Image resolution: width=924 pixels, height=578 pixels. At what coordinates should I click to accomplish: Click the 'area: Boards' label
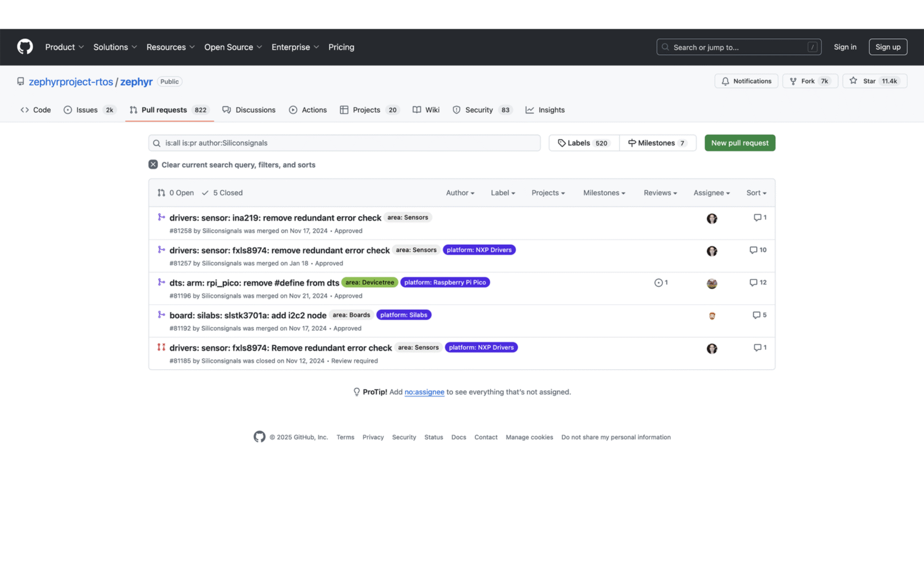coord(351,315)
